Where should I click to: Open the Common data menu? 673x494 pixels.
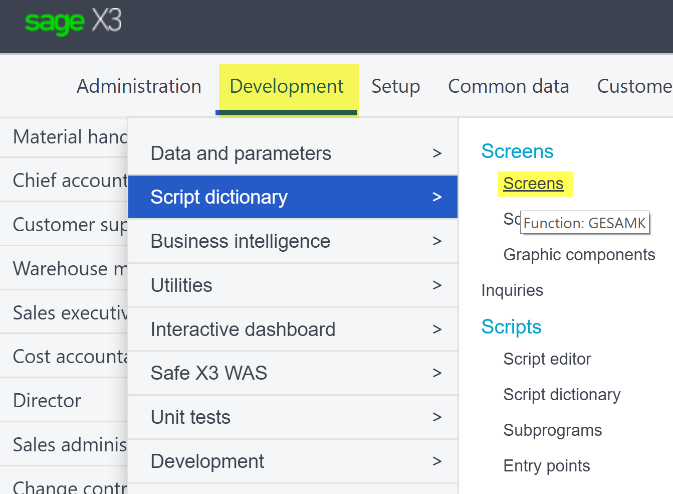point(508,86)
